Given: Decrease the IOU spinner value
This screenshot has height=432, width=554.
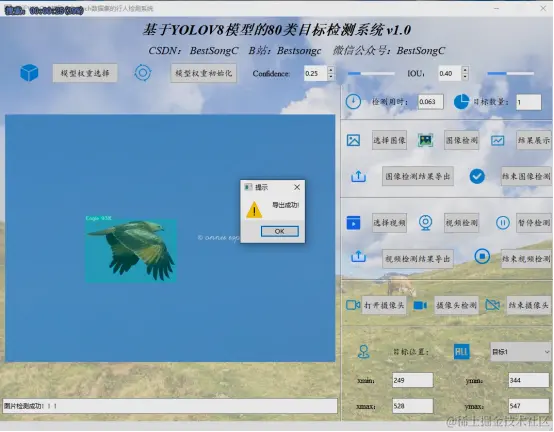Looking at the screenshot, I should point(465,77).
